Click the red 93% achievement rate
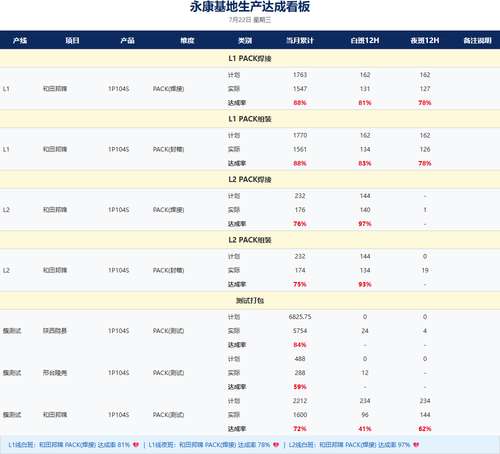The height and width of the screenshot is (454, 500). point(365,284)
